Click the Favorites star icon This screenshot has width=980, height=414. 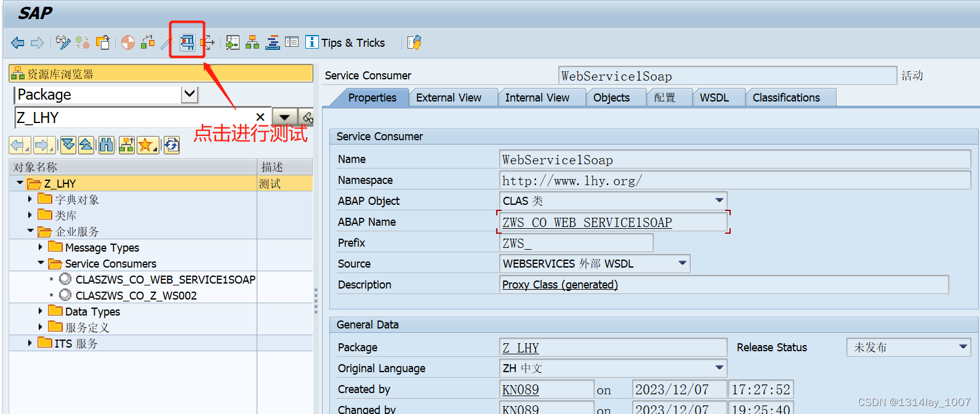pyautogui.click(x=148, y=145)
